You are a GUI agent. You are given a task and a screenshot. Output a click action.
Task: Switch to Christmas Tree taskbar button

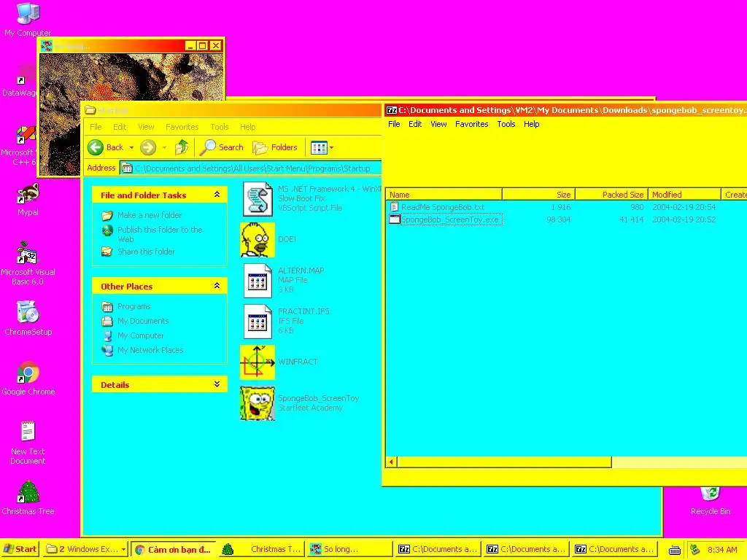click(262, 549)
